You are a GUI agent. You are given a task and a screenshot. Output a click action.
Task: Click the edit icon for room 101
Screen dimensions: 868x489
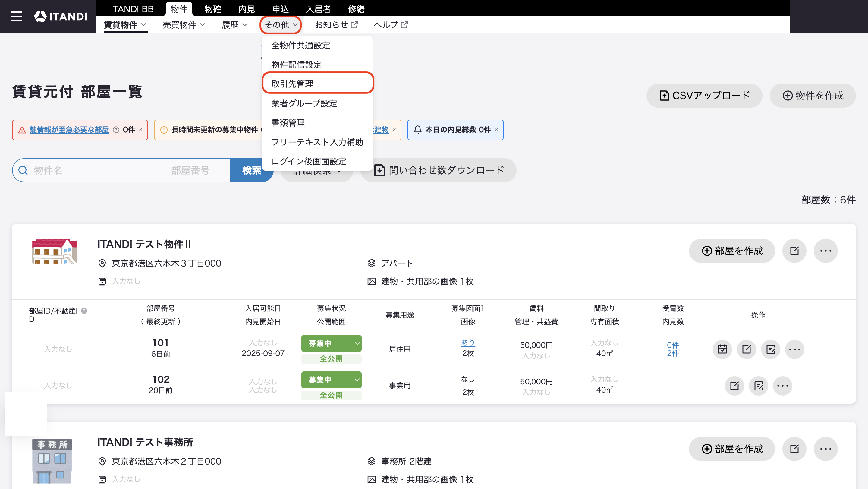pos(746,349)
